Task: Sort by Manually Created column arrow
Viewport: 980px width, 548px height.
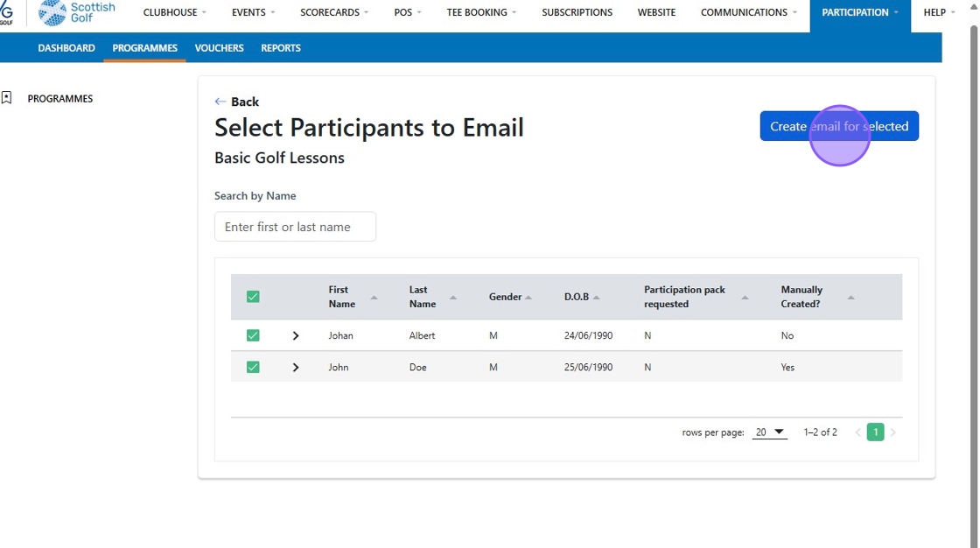Action: 850,298
